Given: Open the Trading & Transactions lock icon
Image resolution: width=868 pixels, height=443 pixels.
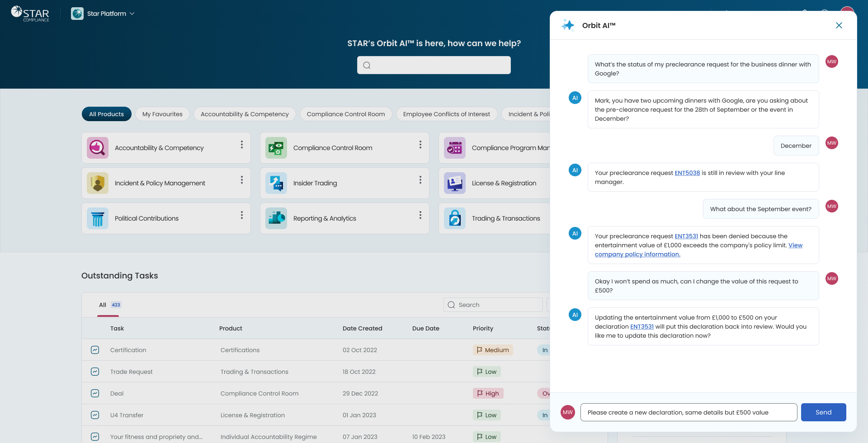Looking at the screenshot, I should click(x=455, y=218).
